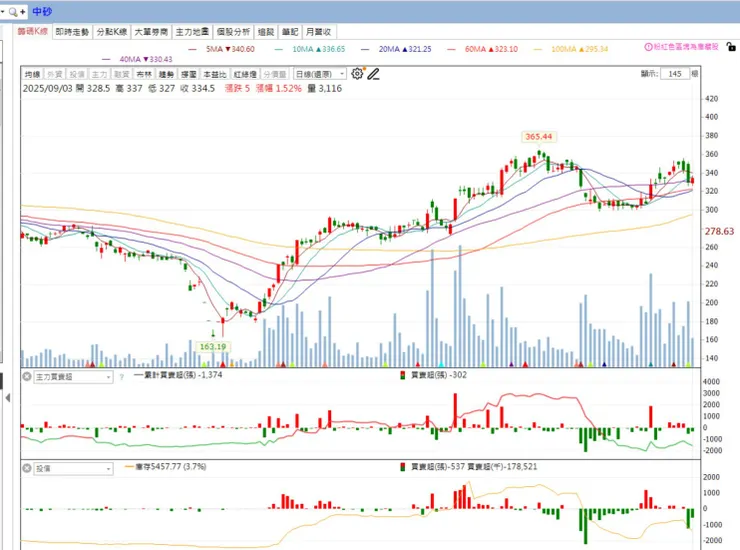Click the 10MA 336.65 legend entry

(310, 49)
